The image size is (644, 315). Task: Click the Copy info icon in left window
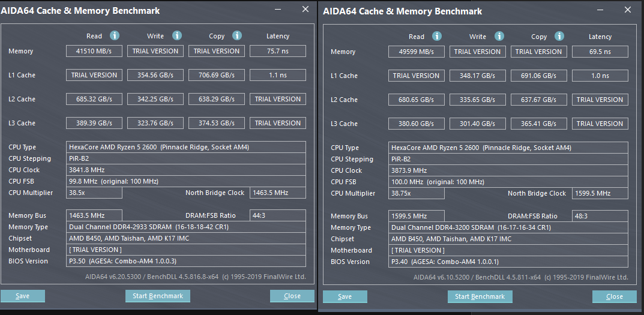(237, 36)
